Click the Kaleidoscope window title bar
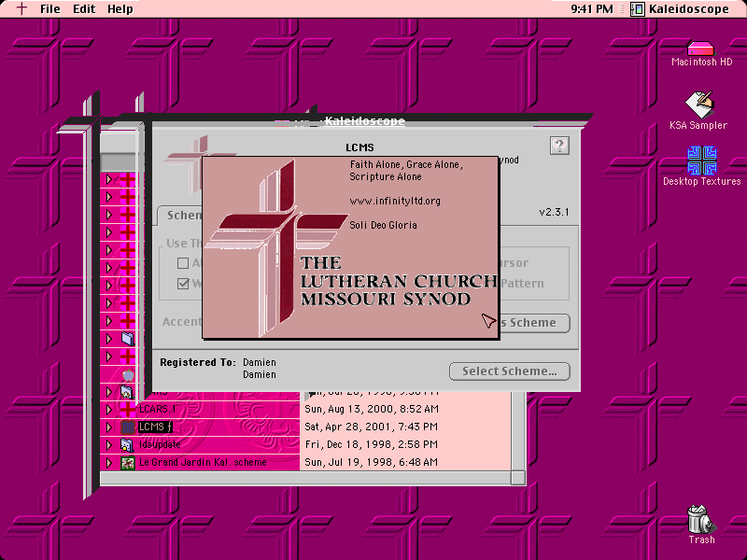This screenshot has height=560, width=747. click(365, 121)
